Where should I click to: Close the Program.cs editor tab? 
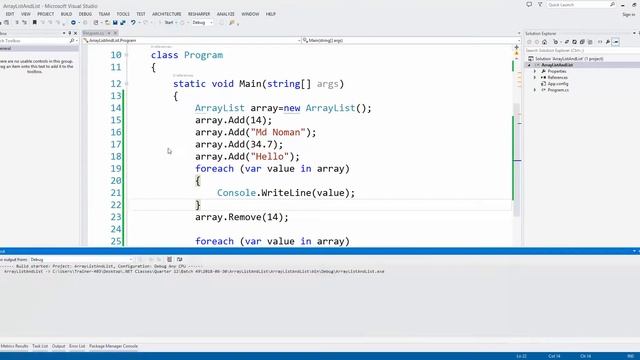(115, 33)
